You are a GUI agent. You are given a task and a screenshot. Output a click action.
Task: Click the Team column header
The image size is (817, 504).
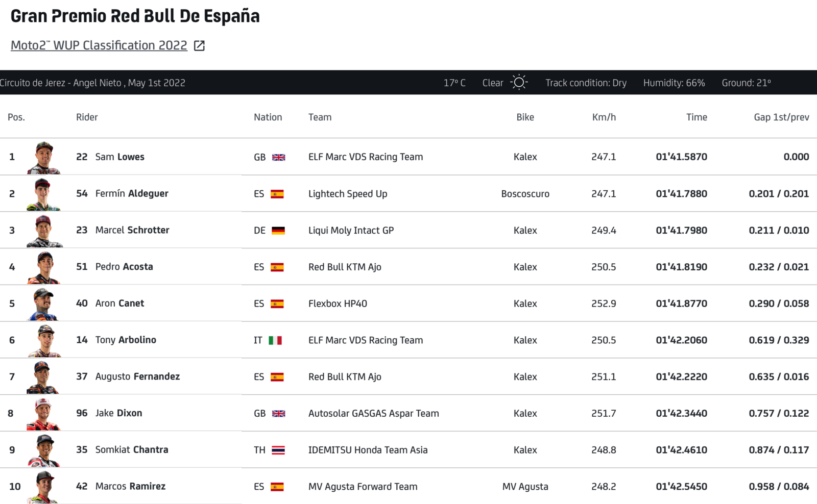tap(320, 117)
